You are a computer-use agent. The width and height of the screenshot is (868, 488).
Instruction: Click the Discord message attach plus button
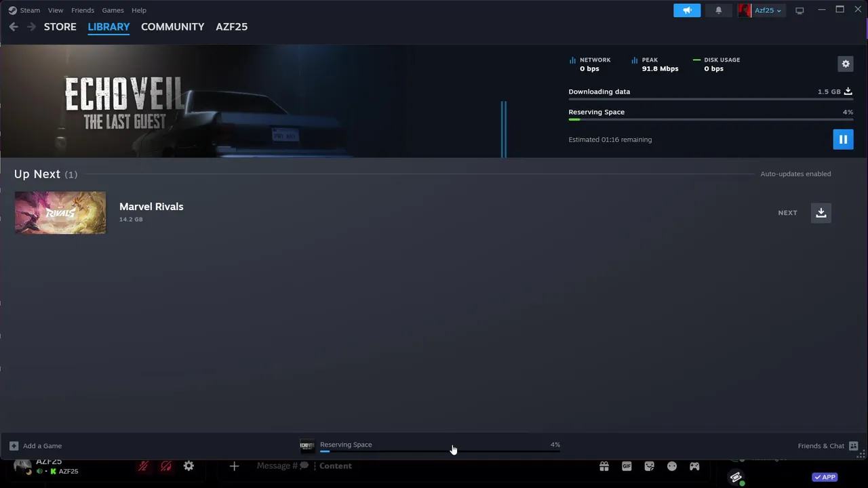coord(234,466)
